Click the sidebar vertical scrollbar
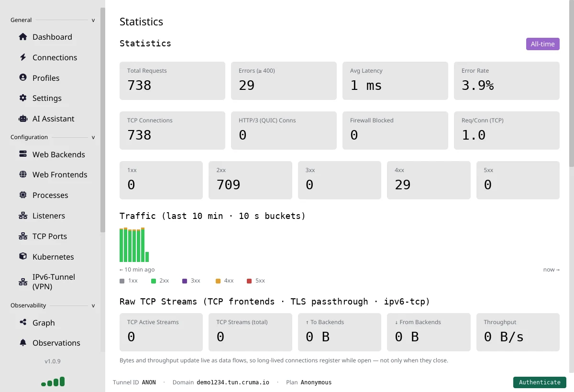Screen dimensions: 574x392 [102, 120]
